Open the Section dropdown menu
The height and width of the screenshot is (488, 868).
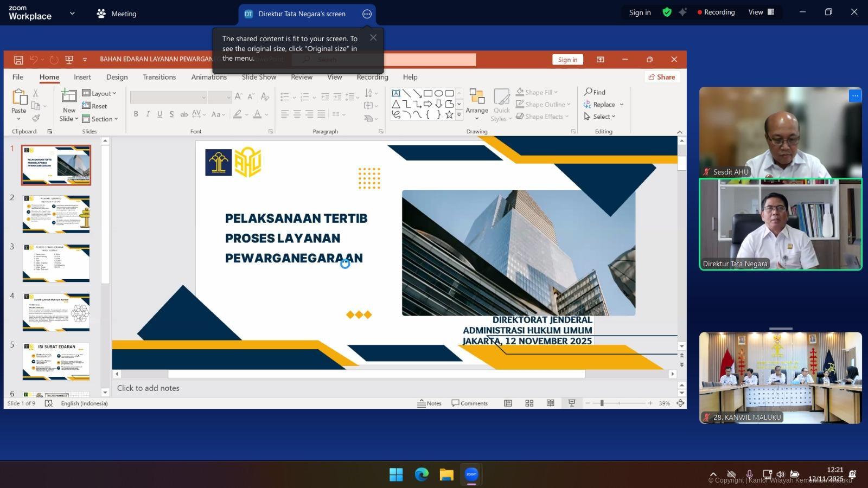(101, 119)
